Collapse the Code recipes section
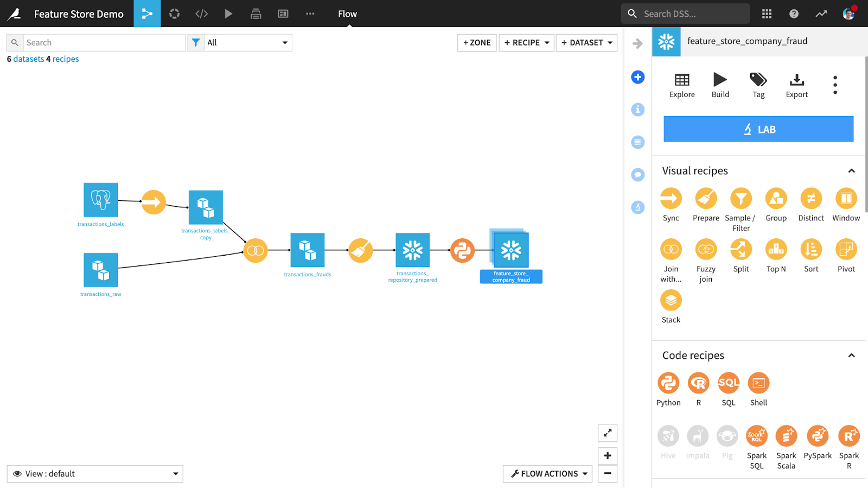 click(x=851, y=356)
